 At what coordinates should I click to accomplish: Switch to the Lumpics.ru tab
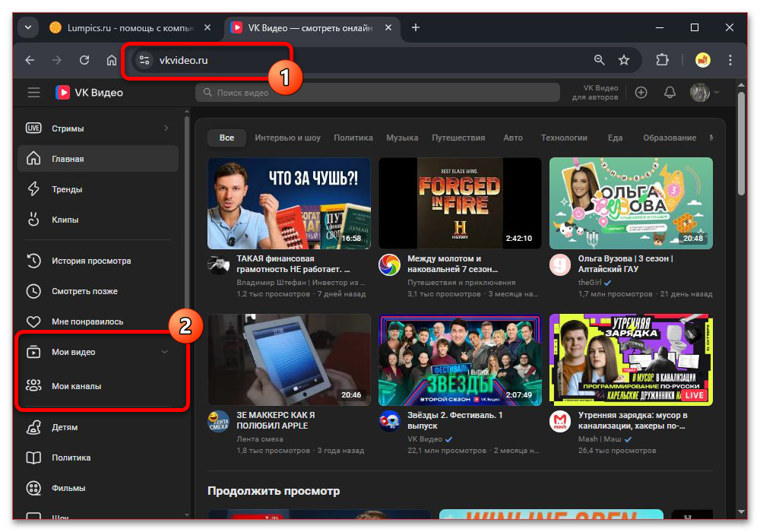[130, 27]
